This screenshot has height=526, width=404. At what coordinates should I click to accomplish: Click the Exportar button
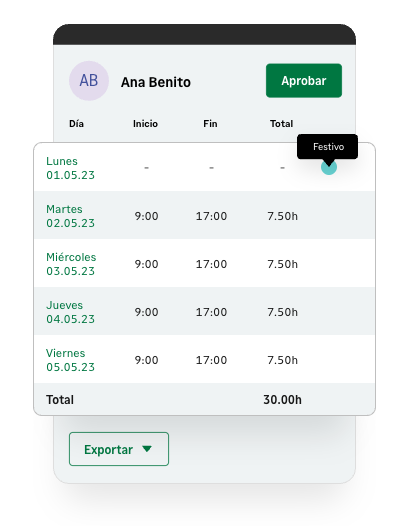pyautogui.click(x=119, y=449)
